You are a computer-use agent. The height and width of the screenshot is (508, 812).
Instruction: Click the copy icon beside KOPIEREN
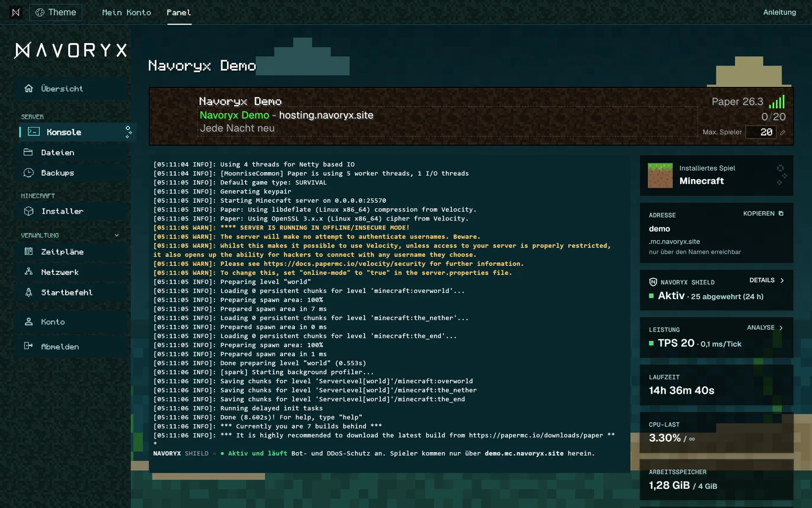pyautogui.click(x=781, y=214)
